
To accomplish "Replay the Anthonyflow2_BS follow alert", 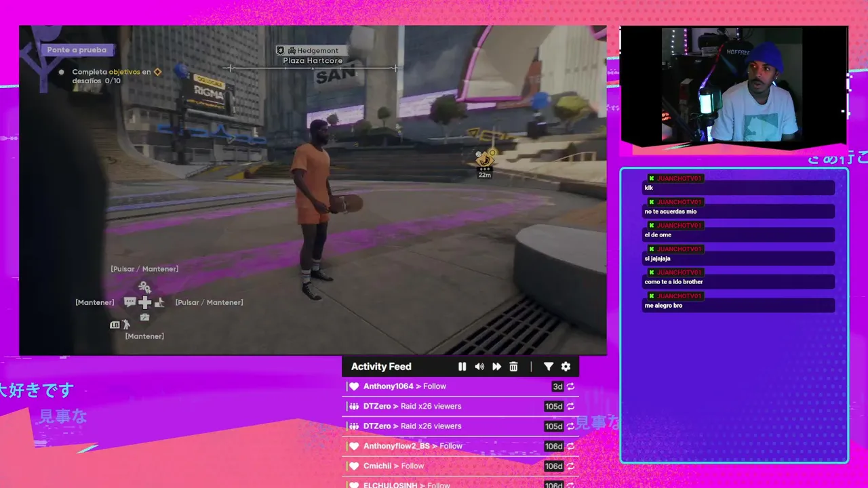I will click(x=571, y=446).
